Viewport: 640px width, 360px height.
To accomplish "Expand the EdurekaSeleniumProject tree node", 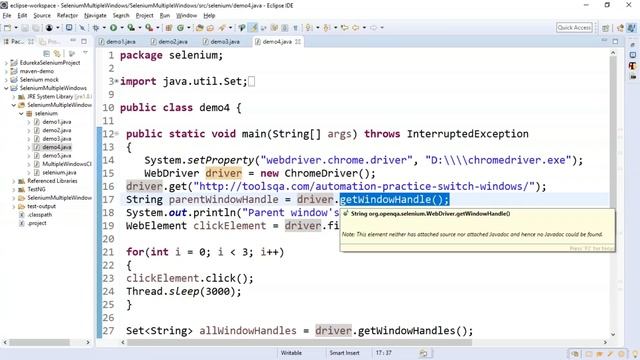I will tap(6, 63).
